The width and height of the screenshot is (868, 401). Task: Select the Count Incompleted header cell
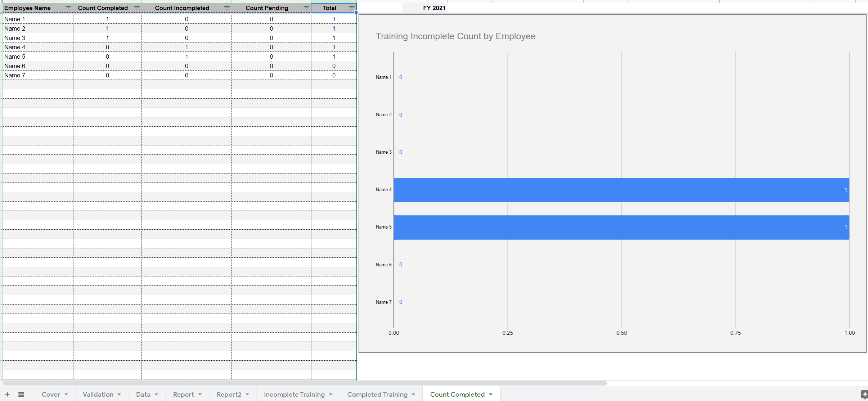186,8
